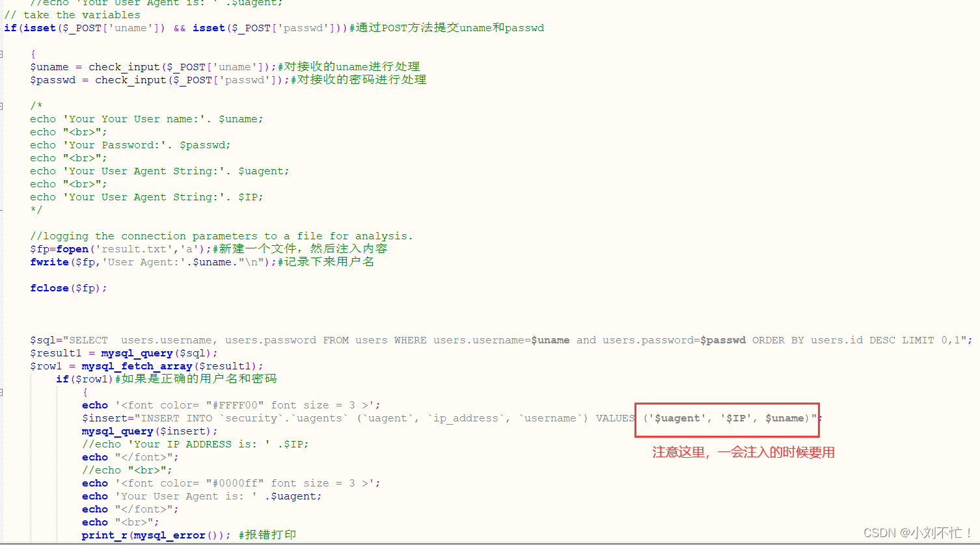The width and height of the screenshot is (980, 545).
Task: Click 'ORDER BY users.id DESC LIMIT 0,1' text
Action: (x=856, y=340)
